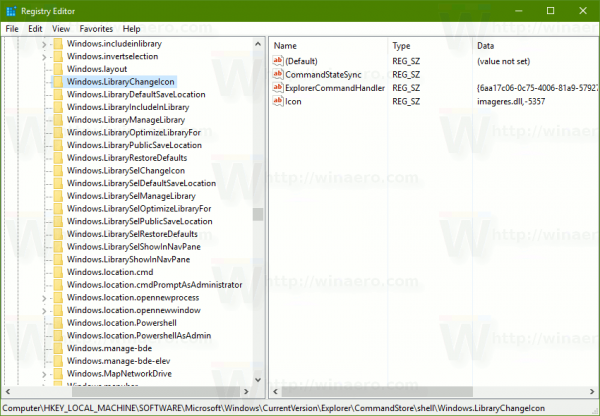Viewport: 600px width, 416px height.
Task: Click the (value not set) data cell
Action: coord(504,61)
